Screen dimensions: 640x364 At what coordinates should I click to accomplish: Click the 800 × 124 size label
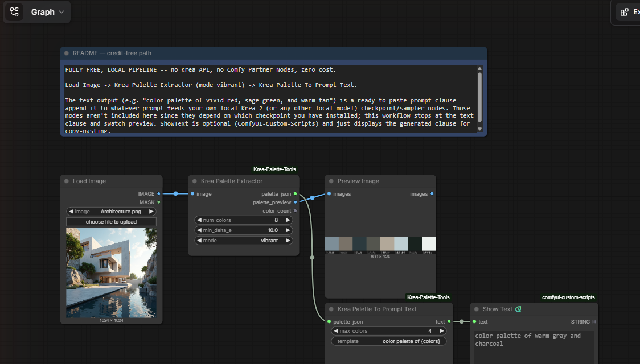click(380, 257)
